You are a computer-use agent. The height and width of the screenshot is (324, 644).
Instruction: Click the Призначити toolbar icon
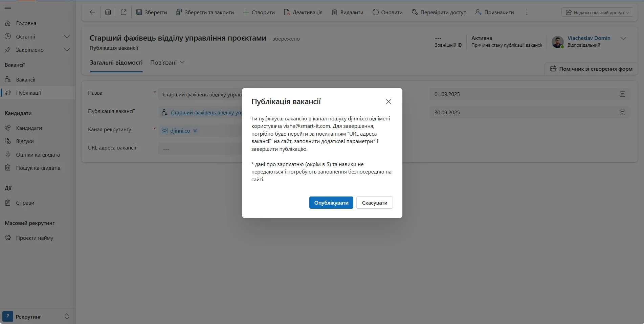478,12
